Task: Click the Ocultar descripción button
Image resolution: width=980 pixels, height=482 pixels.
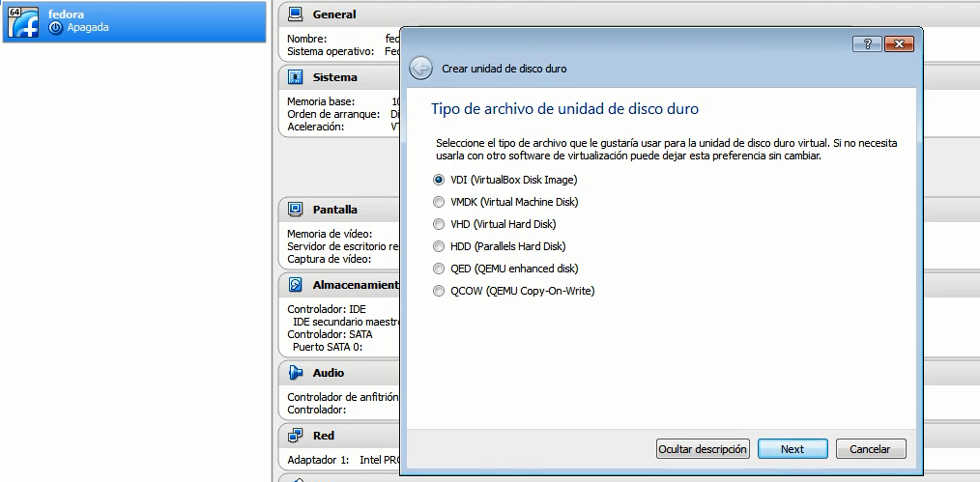Action: [703, 449]
